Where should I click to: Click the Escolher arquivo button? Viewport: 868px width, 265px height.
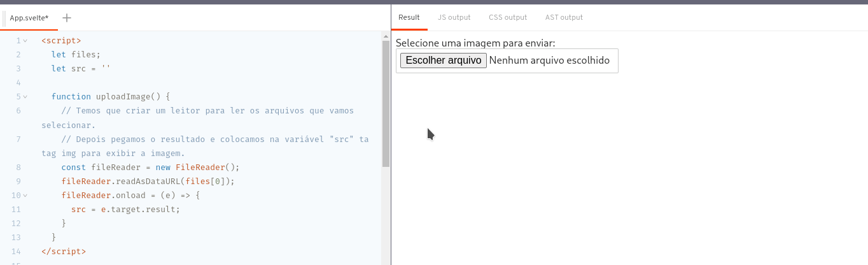point(443,61)
